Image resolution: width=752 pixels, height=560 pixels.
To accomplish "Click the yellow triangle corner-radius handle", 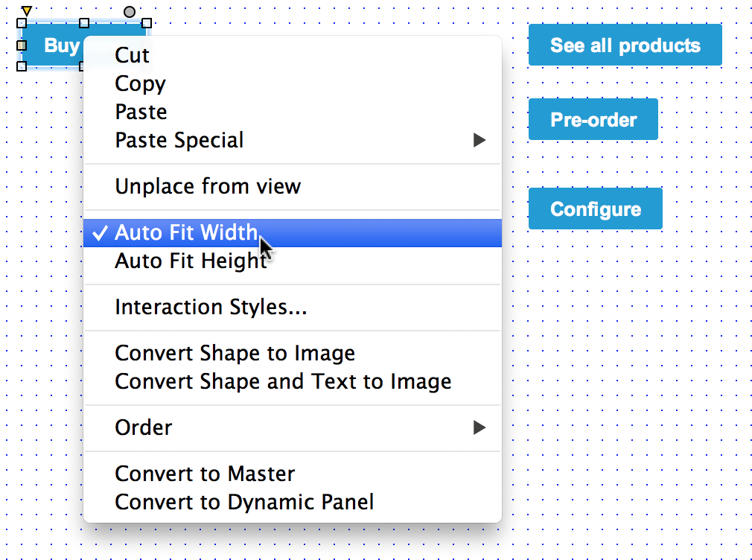I will click(26, 10).
